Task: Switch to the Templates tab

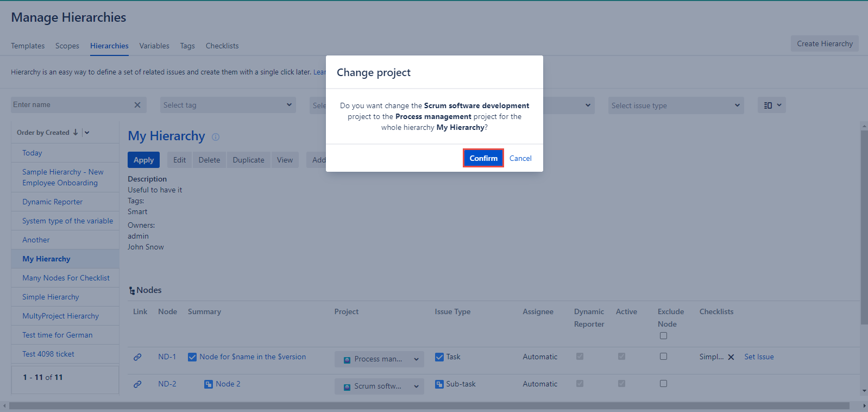Action: point(28,46)
